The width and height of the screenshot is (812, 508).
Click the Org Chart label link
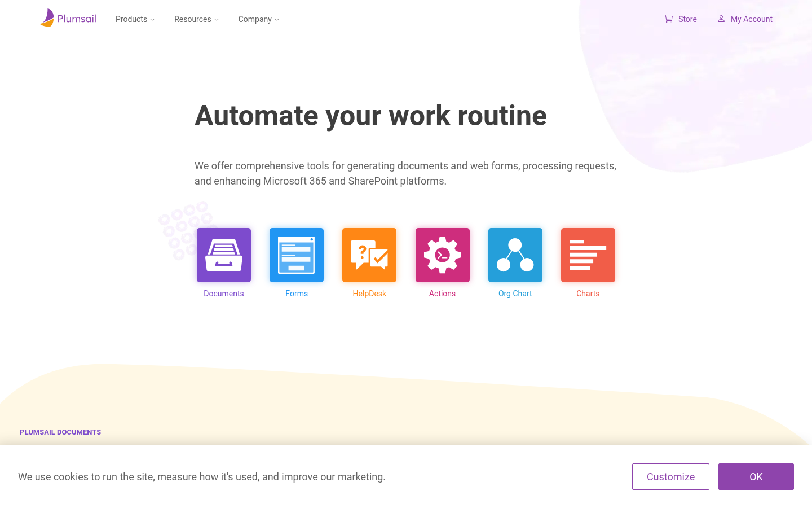(x=515, y=294)
